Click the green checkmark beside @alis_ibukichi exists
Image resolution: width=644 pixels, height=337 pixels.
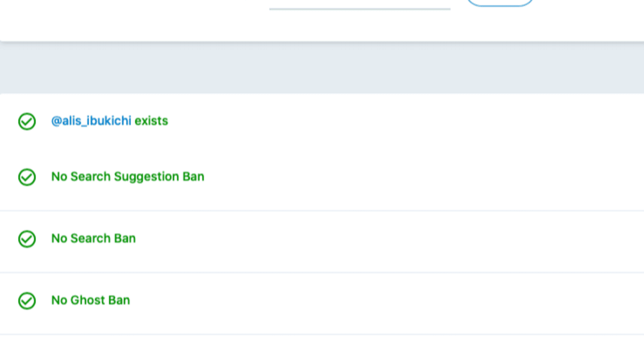pyautogui.click(x=27, y=121)
